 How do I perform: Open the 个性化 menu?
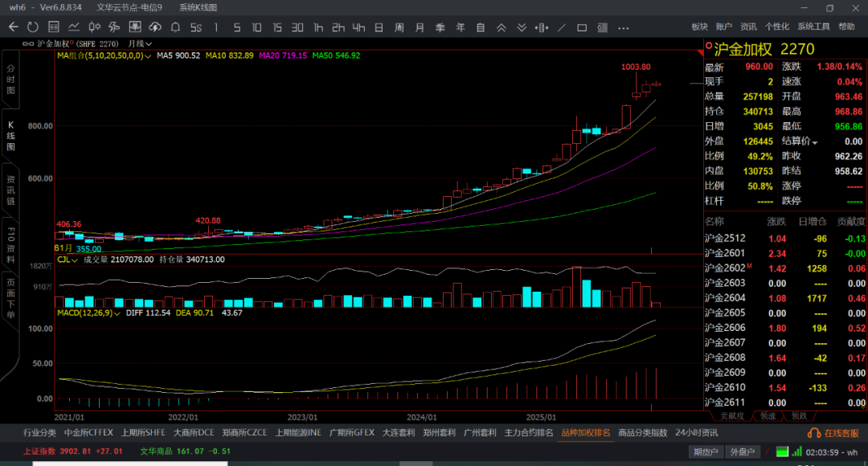(777, 27)
